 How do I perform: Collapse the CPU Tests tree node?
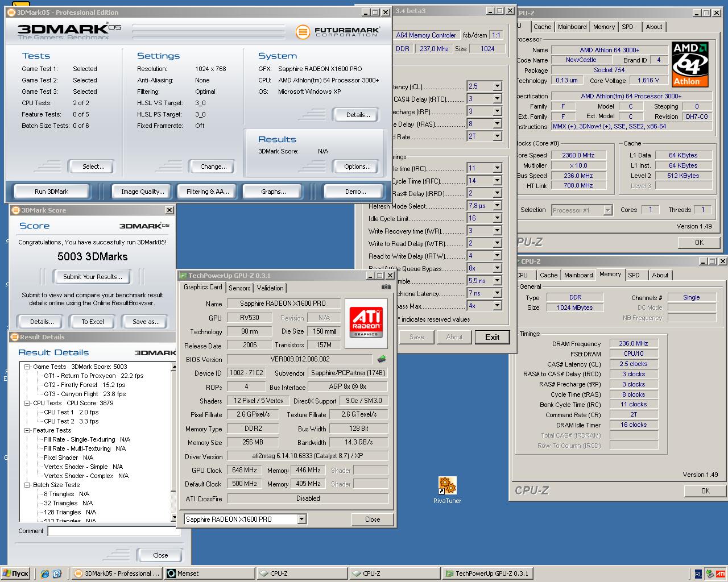pos(27,403)
